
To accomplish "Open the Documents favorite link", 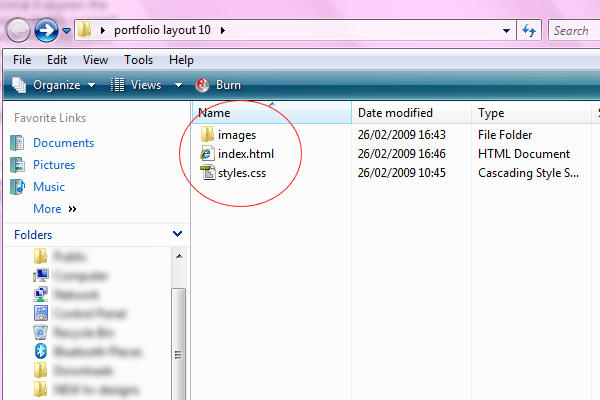I will (x=64, y=143).
